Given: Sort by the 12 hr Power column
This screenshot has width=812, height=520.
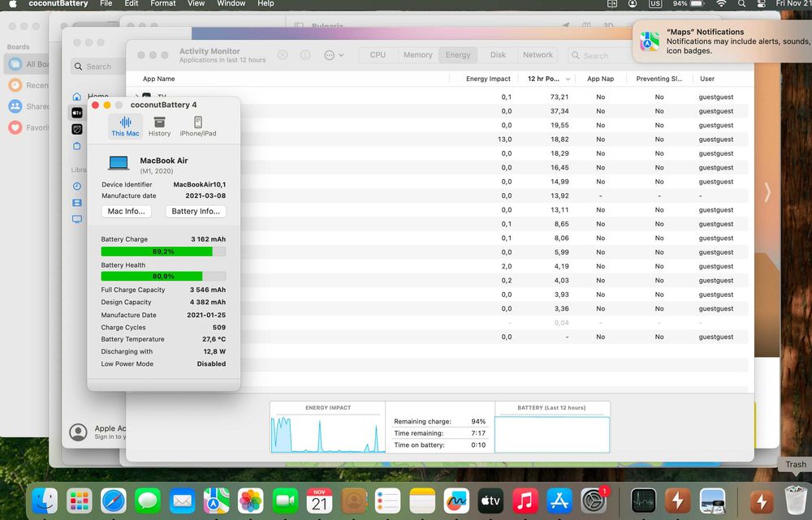Looking at the screenshot, I should click(x=548, y=79).
